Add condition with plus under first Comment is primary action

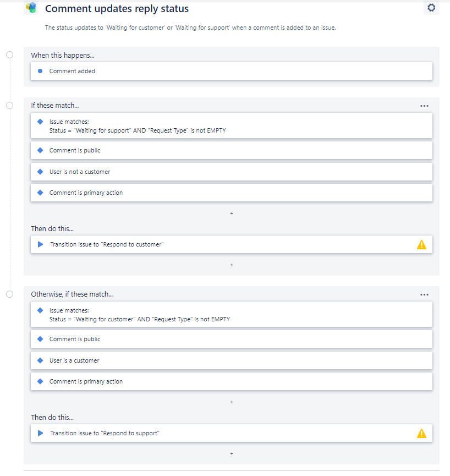[232, 214]
